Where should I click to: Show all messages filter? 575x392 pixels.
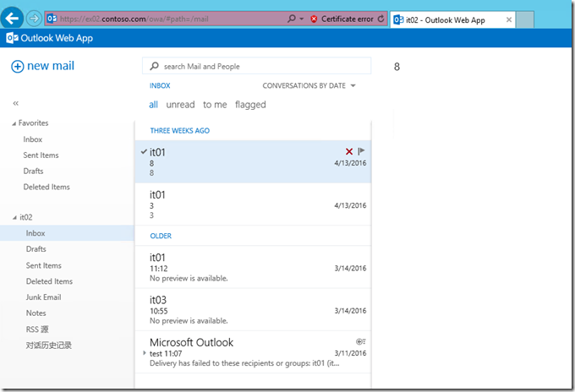point(153,105)
